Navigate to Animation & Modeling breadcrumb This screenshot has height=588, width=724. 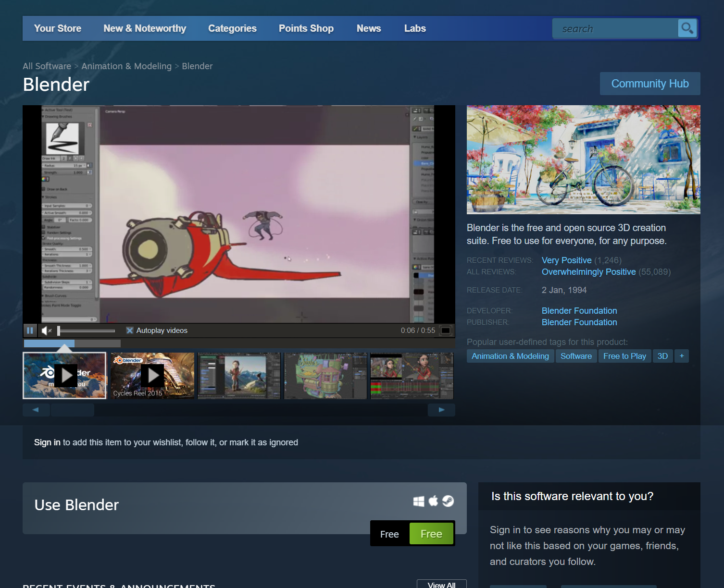(x=126, y=66)
